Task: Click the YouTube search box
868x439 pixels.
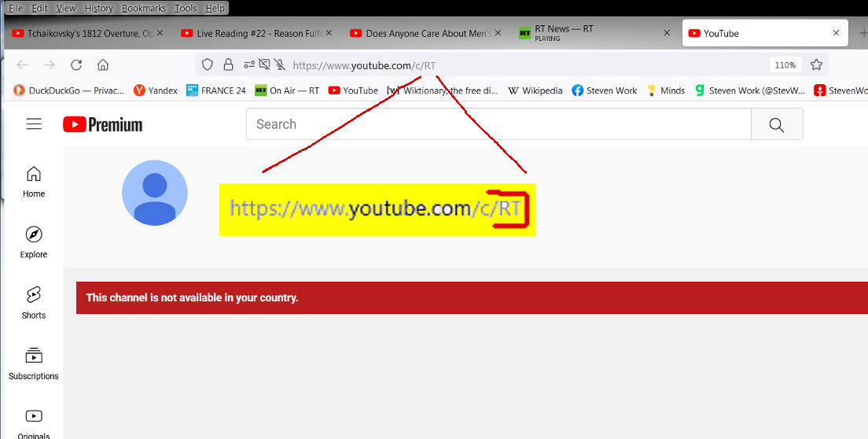Action: [498, 124]
